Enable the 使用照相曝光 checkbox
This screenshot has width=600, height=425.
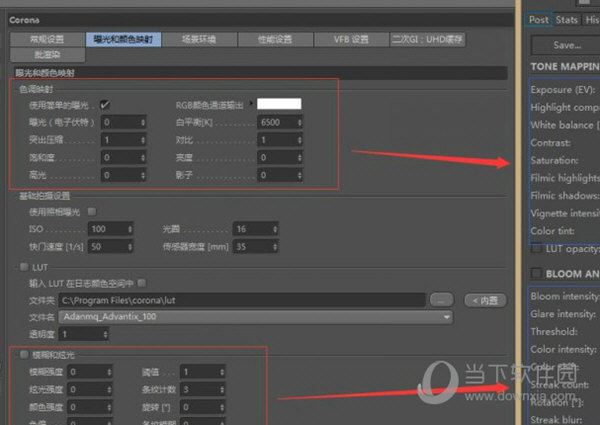coord(92,211)
